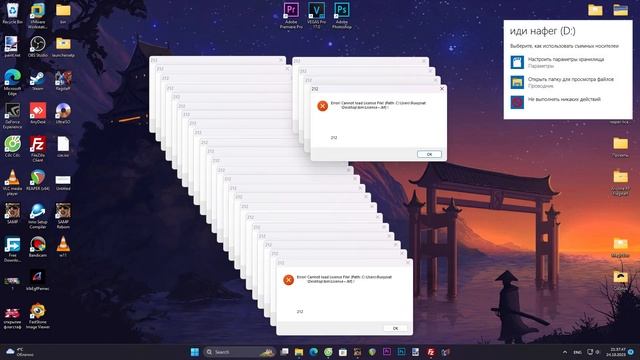
Task: Open File Explorer from the taskbar
Action: tap(299, 352)
